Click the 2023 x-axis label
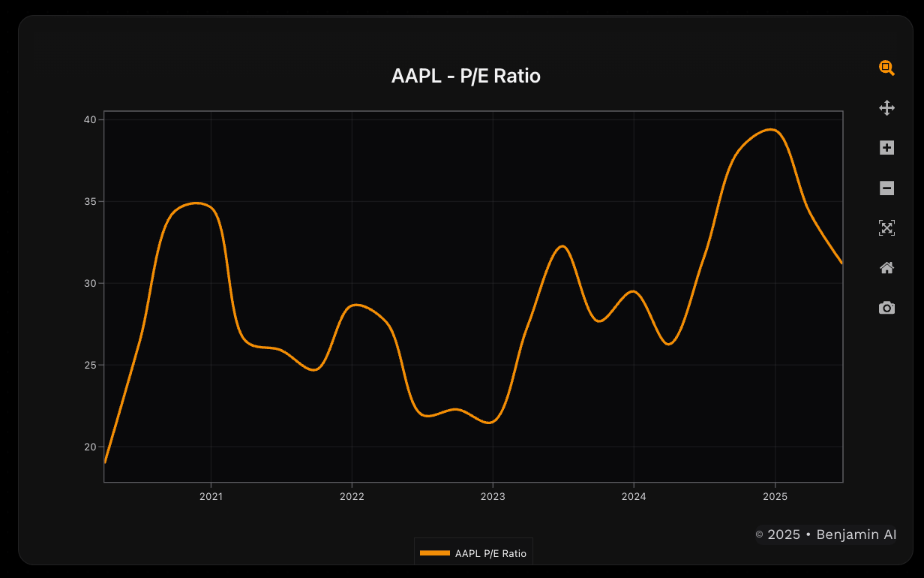Screen dimensions: 924x578 493,496
